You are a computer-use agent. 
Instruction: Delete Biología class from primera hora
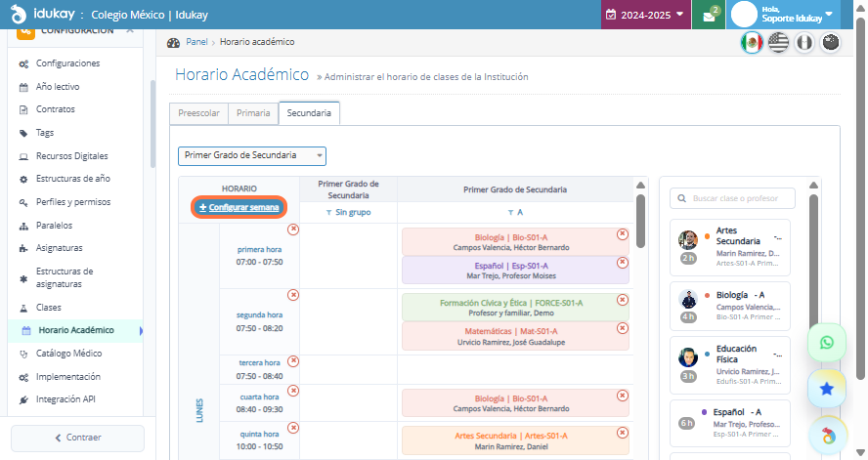[623, 233]
